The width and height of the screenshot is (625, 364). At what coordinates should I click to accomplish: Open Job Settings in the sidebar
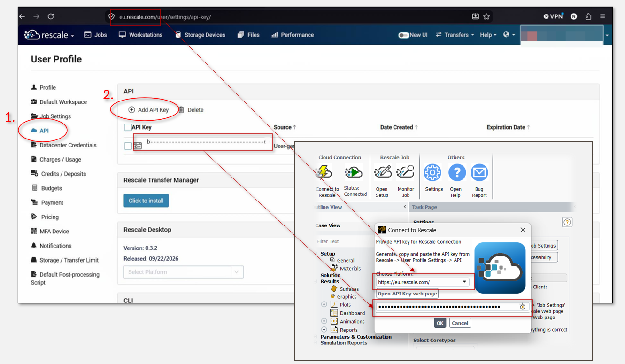point(51,116)
